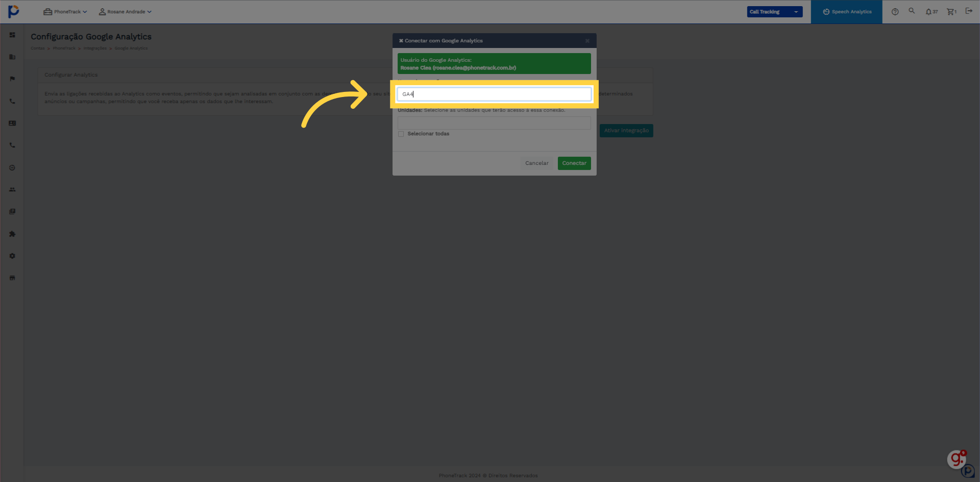980x482 pixels.
Task: Open the library pages icon in the sidebar
Action: click(x=12, y=211)
